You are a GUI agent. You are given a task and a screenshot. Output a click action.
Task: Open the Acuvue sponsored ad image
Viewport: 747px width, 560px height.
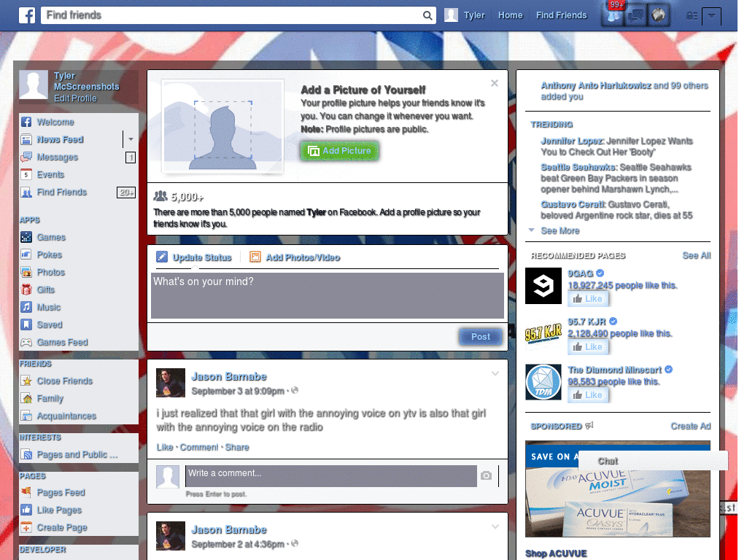pos(617,489)
